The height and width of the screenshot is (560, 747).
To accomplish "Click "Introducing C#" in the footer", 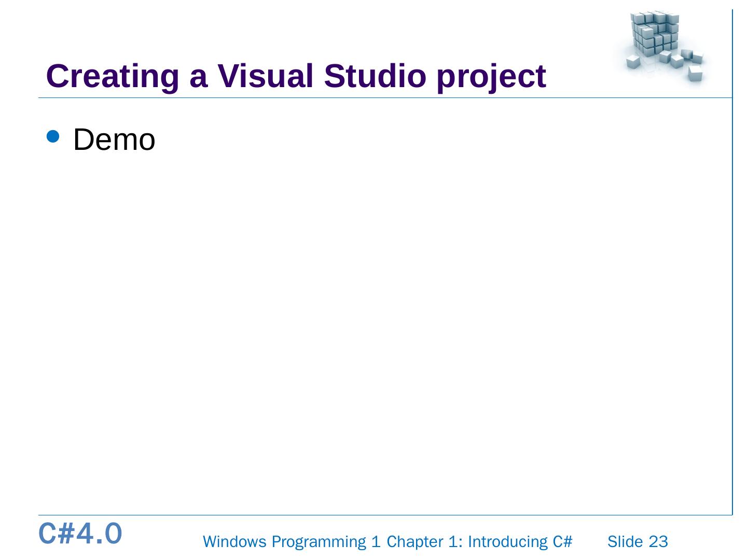I will click(x=520, y=542).
